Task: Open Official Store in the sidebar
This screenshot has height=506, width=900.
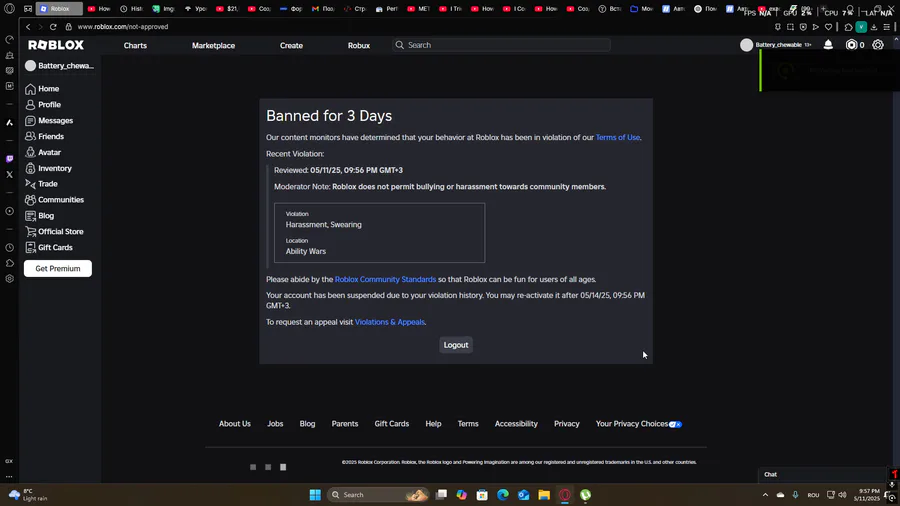Action: tap(54, 232)
